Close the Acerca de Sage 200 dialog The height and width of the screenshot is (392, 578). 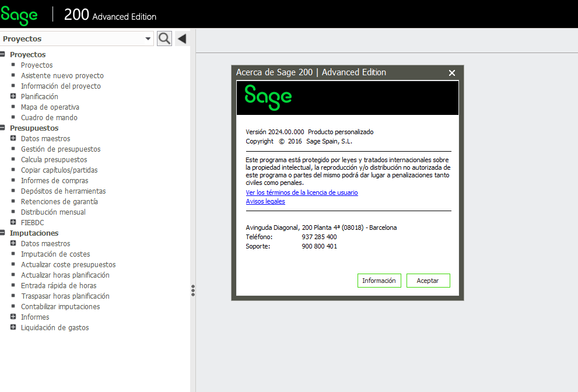click(452, 73)
